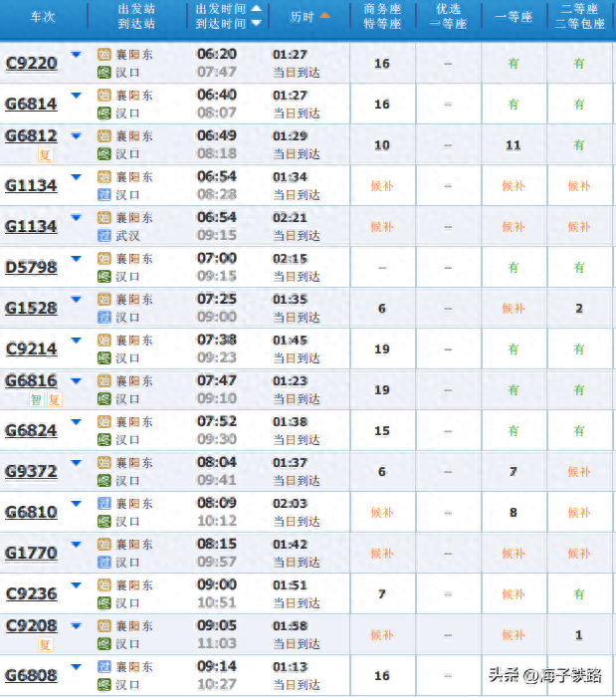
Task: Click the 复 badge under G6812
Action: tap(45, 154)
